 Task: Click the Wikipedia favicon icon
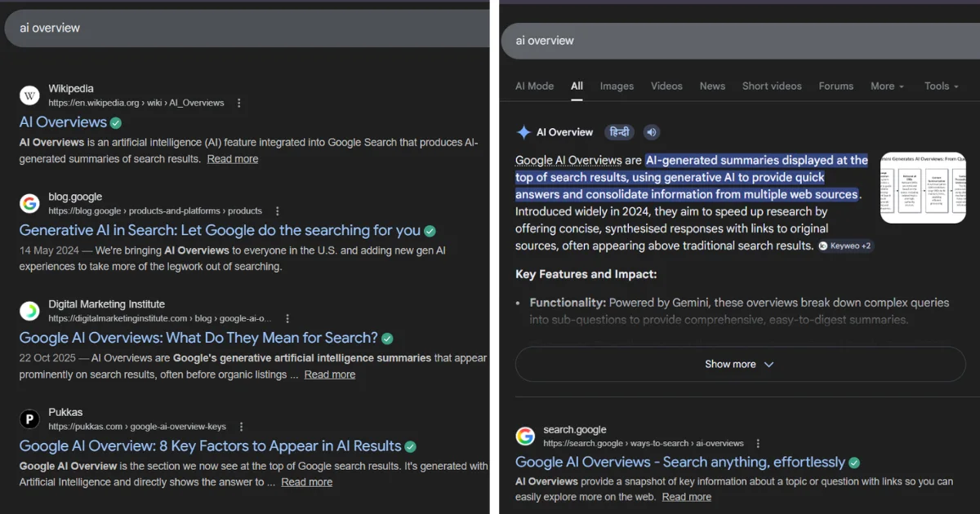click(29, 95)
